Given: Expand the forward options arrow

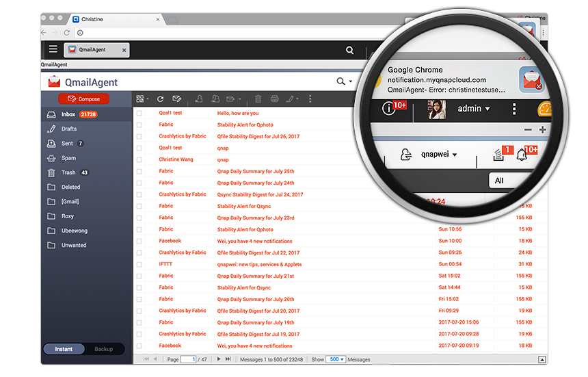Looking at the screenshot, I should [x=239, y=99].
